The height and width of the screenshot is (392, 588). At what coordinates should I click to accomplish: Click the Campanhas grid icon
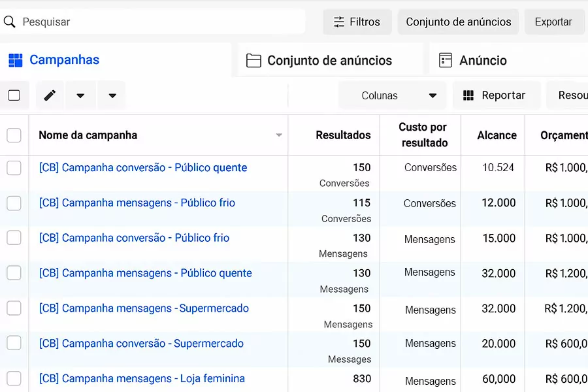click(x=16, y=60)
